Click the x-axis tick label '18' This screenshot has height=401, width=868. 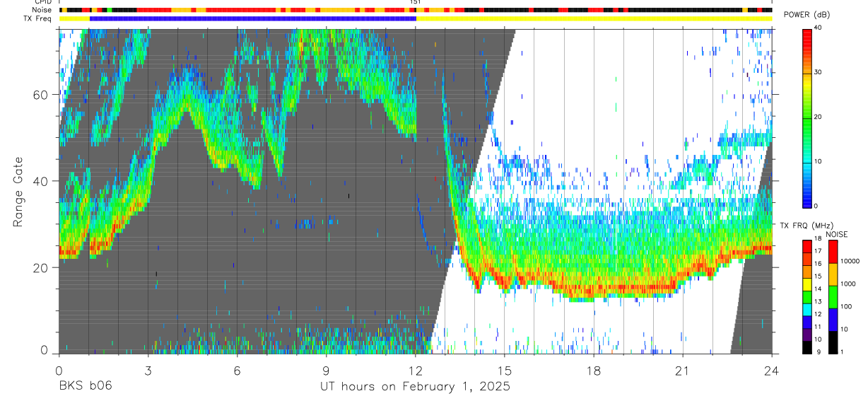[x=594, y=370]
